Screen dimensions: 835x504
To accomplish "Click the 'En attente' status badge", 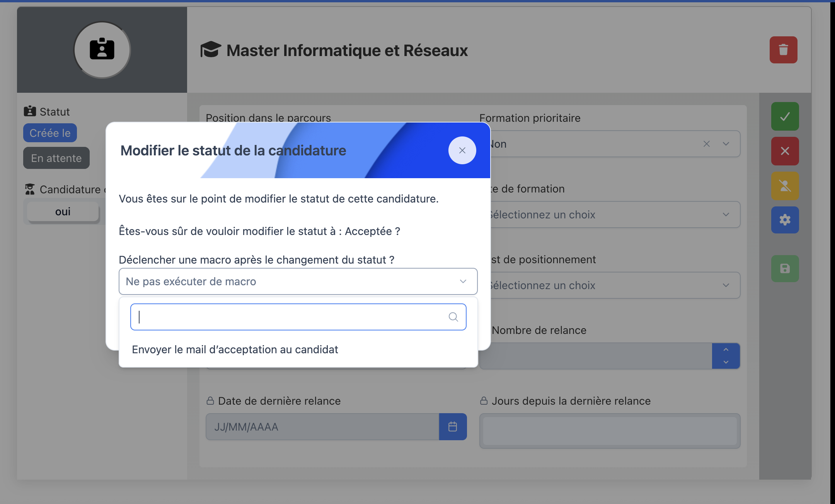I will click(56, 158).
